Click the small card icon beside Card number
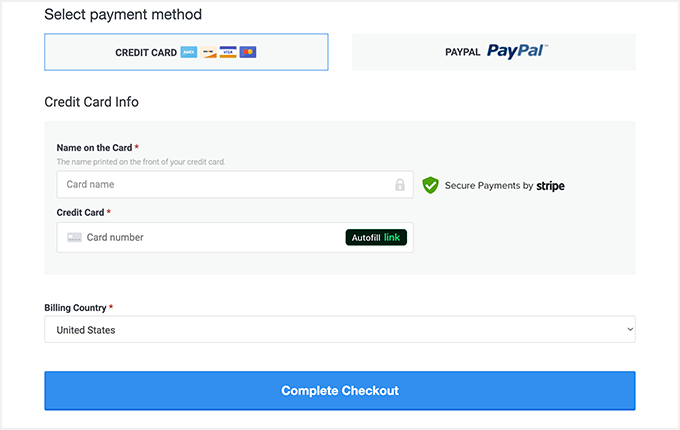Image resolution: width=680 pixels, height=430 pixels. click(x=74, y=237)
